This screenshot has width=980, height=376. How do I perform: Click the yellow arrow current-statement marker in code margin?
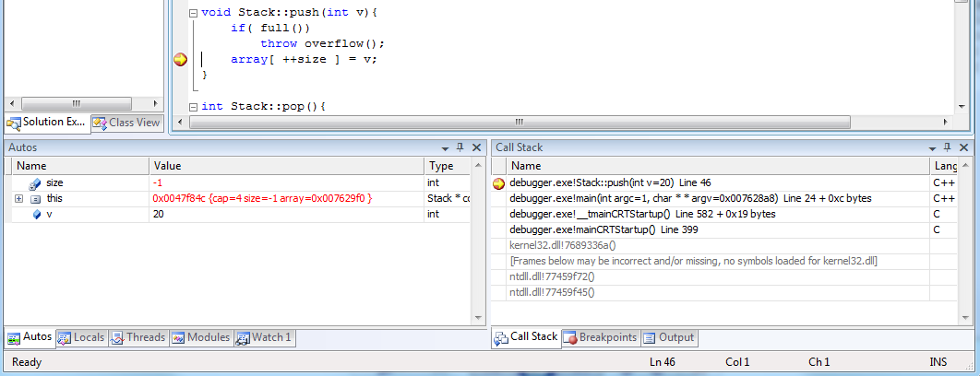point(180,60)
